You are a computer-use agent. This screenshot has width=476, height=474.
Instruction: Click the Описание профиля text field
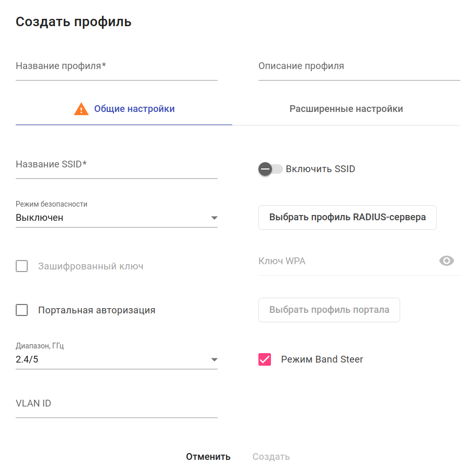tap(359, 66)
